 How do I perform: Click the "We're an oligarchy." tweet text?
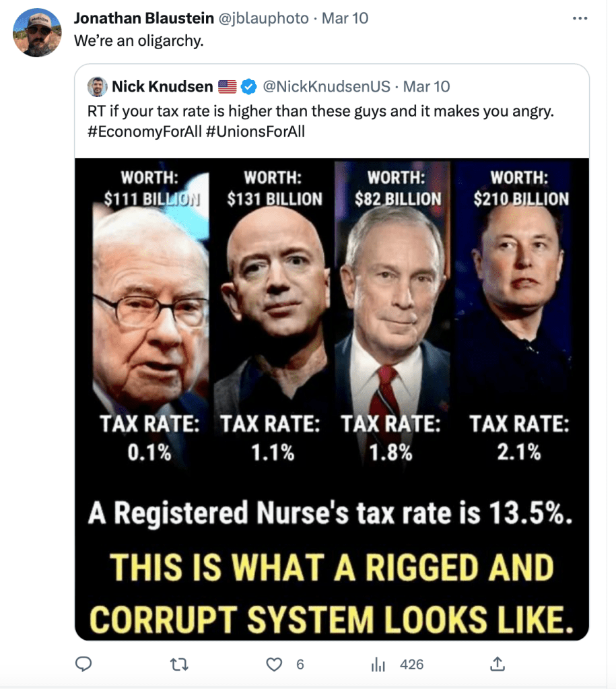click(x=138, y=40)
